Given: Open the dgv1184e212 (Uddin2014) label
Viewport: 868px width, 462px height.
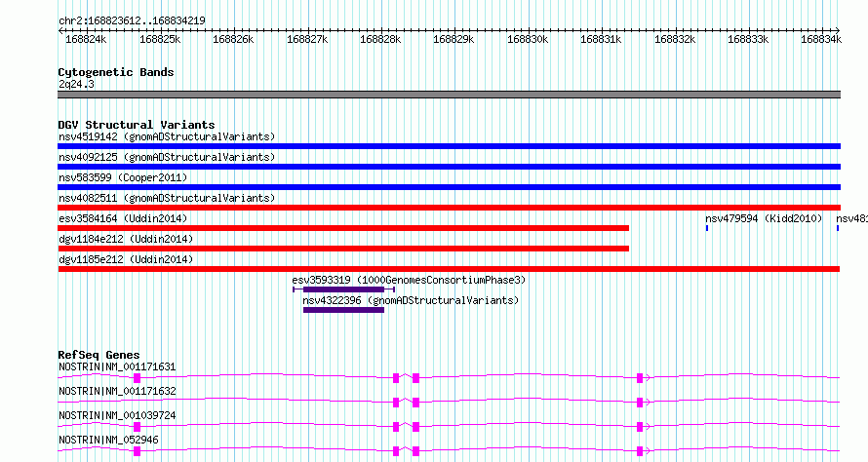Looking at the screenshot, I should click(x=126, y=239).
